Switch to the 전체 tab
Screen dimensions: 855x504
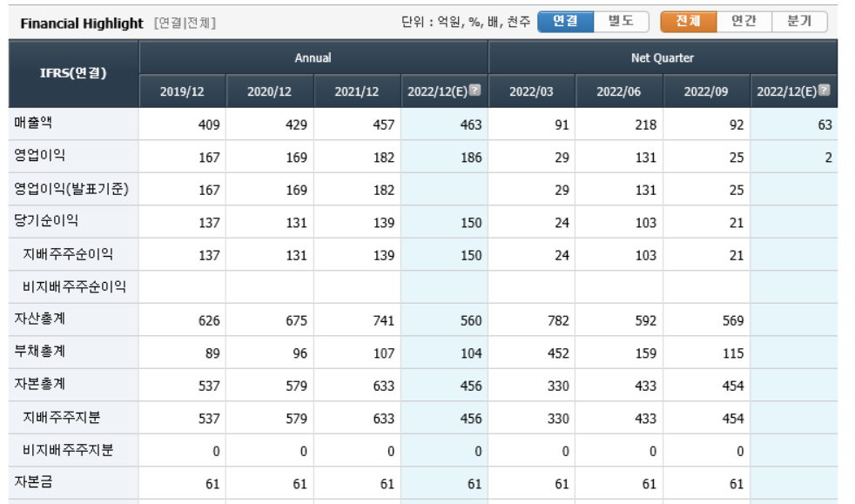pos(688,22)
